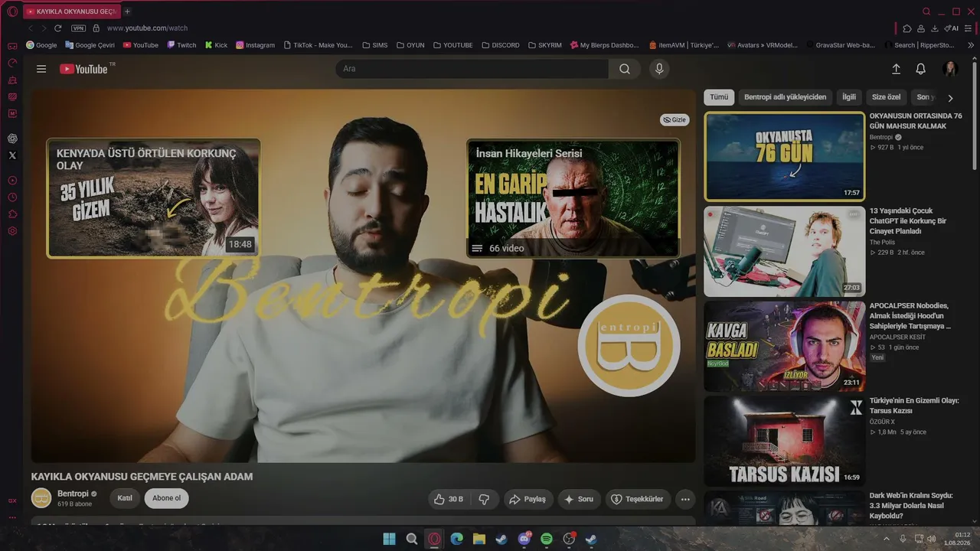
Task: Dislike the video with thumbs-down
Action: point(485,499)
